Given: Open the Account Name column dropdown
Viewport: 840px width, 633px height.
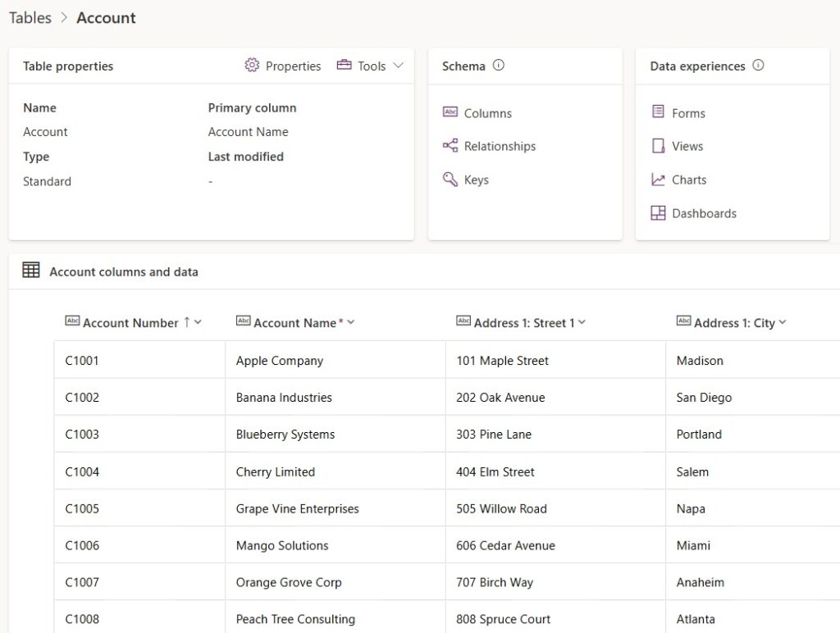Looking at the screenshot, I should pos(351,322).
